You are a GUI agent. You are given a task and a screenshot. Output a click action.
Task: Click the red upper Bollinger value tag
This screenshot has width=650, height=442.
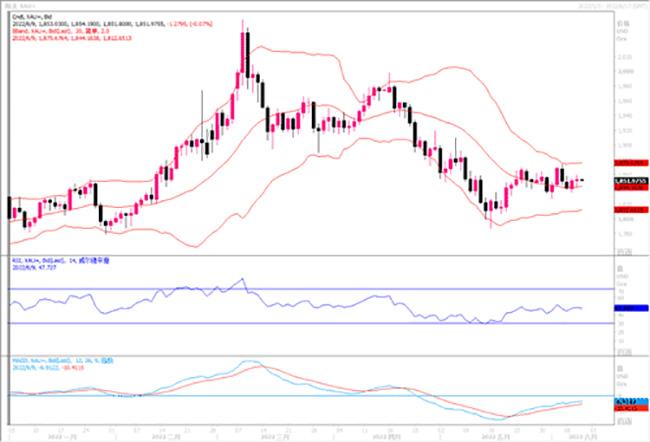(x=630, y=161)
